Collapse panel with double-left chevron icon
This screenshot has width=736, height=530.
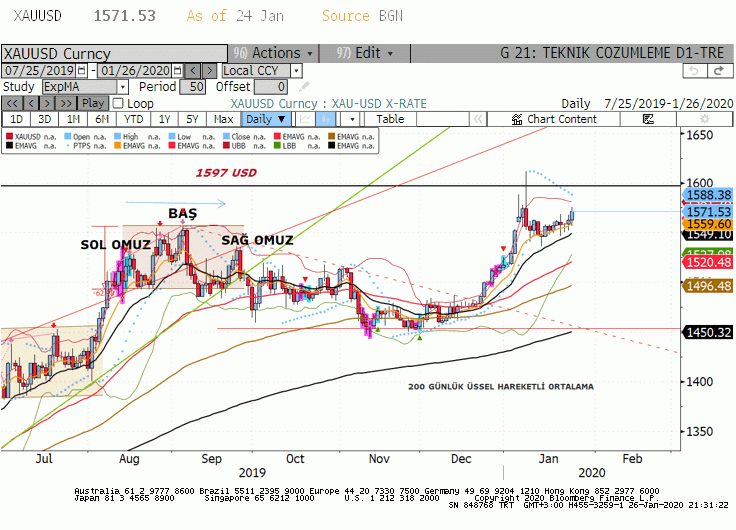coord(478,119)
